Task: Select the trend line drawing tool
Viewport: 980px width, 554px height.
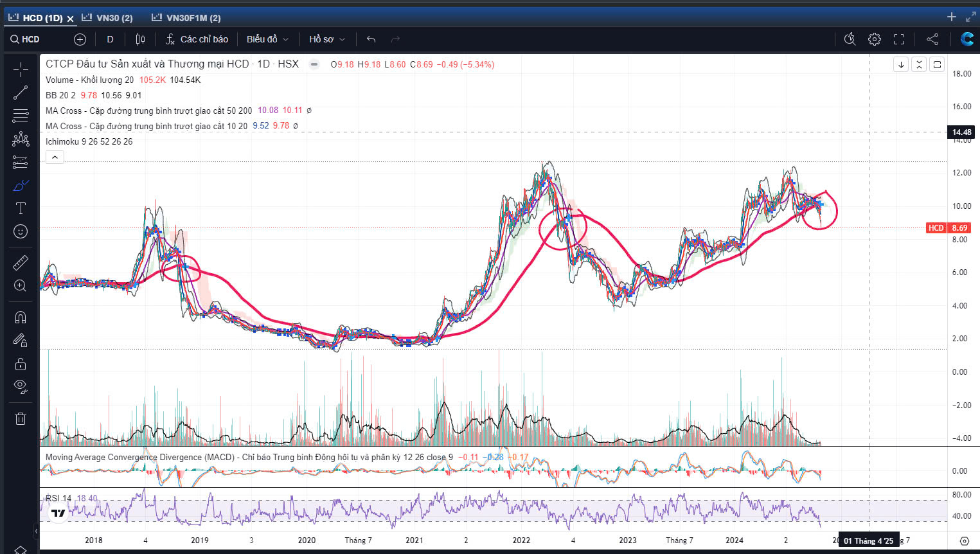Action: pos(21,93)
